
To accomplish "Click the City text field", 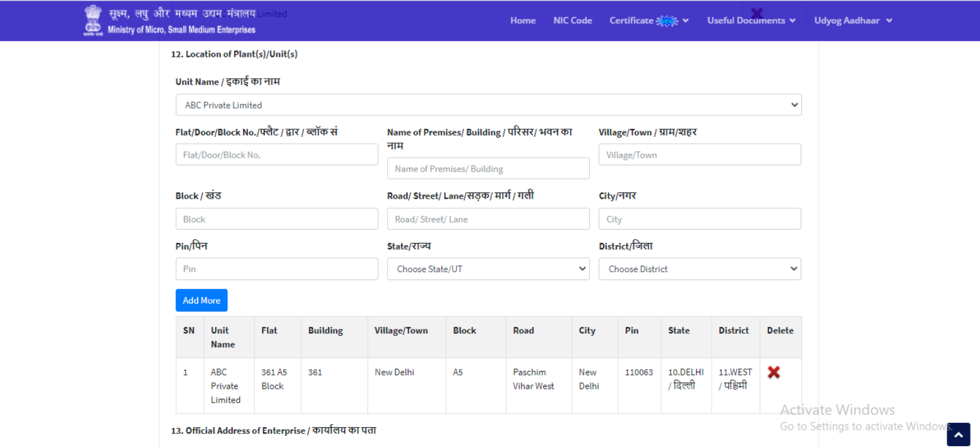I will tap(700, 219).
